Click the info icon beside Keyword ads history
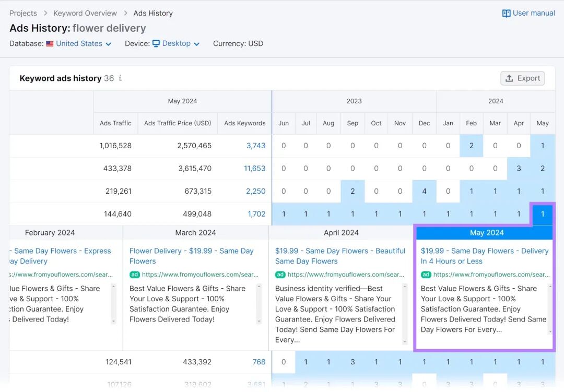 pos(120,78)
